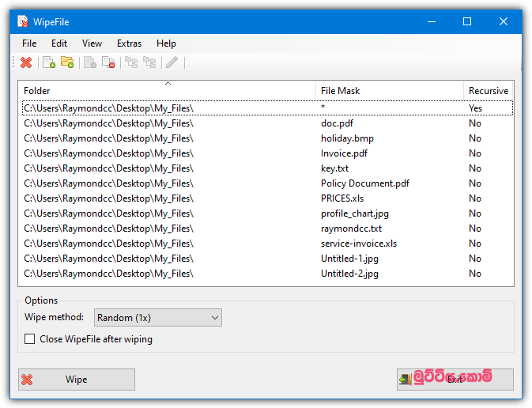Open the File menu

tap(29, 43)
